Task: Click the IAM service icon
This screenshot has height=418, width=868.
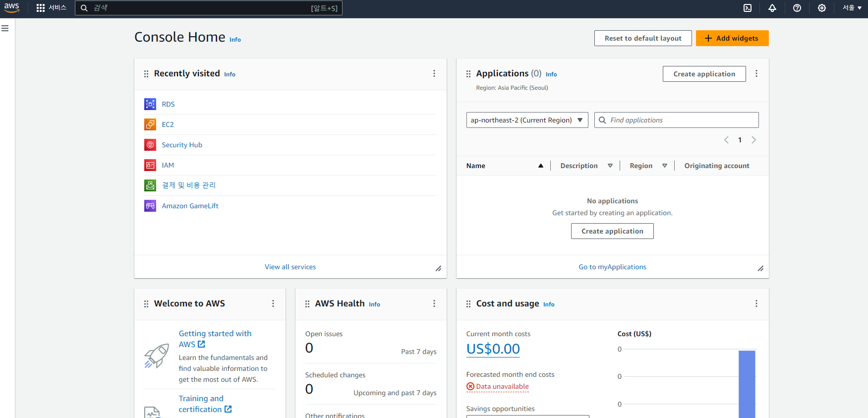Action: coord(150,165)
